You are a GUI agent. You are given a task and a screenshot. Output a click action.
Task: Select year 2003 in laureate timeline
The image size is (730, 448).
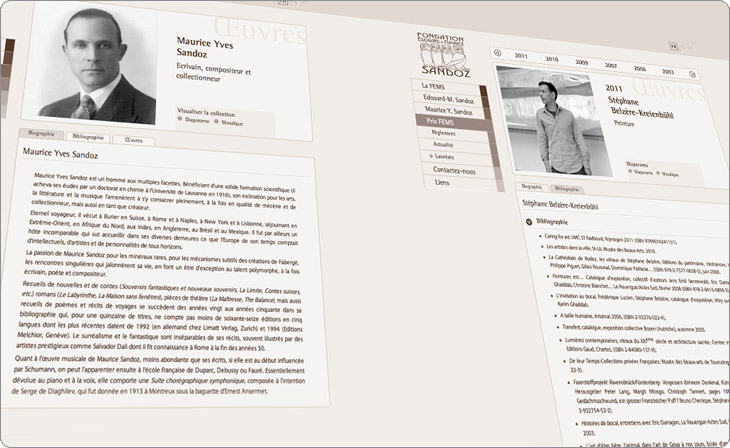[668, 72]
